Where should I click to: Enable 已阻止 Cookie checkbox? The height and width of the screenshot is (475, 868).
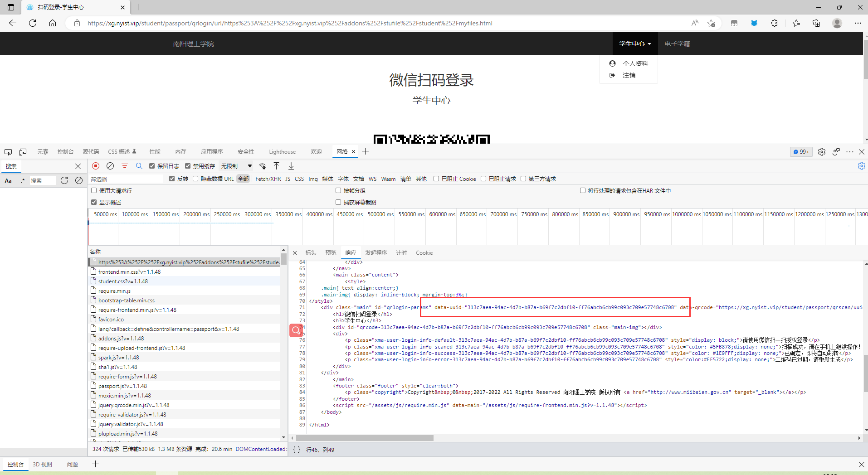[436, 179]
